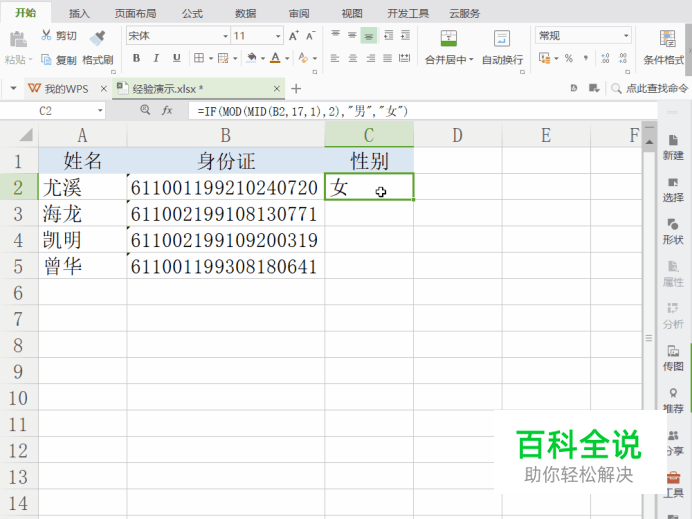The image size is (692, 519).
Task: Align text left horizontally
Action: (335, 58)
